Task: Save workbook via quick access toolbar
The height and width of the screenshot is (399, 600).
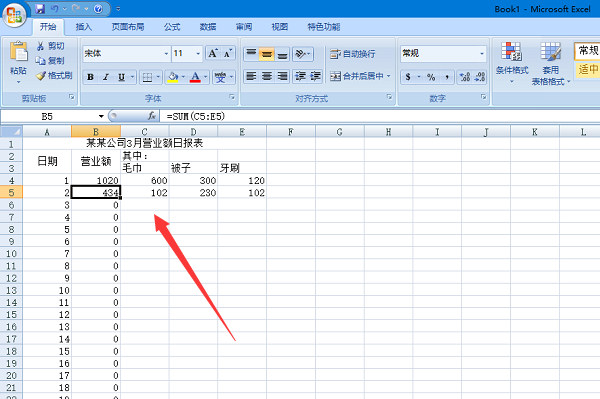Action: (40, 8)
